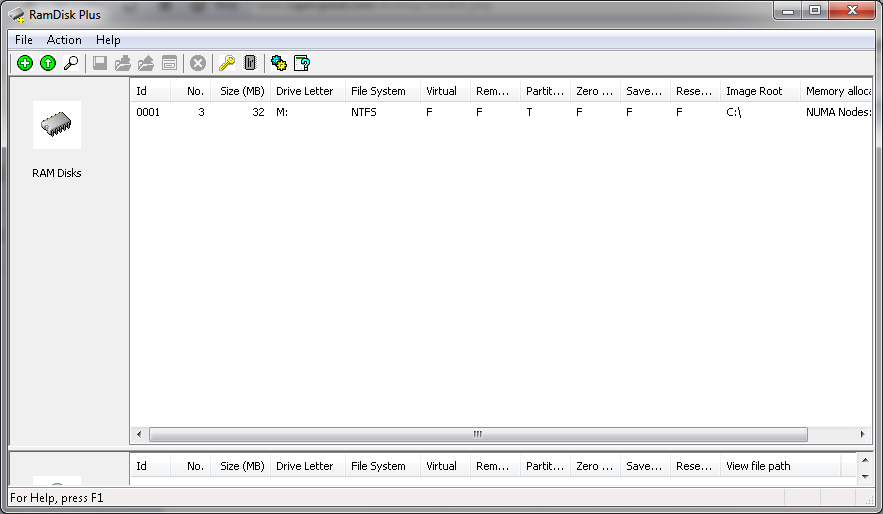The image size is (883, 514).
Task: Click the yellow key License icon
Action: pyautogui.click(x=227, y=63)
